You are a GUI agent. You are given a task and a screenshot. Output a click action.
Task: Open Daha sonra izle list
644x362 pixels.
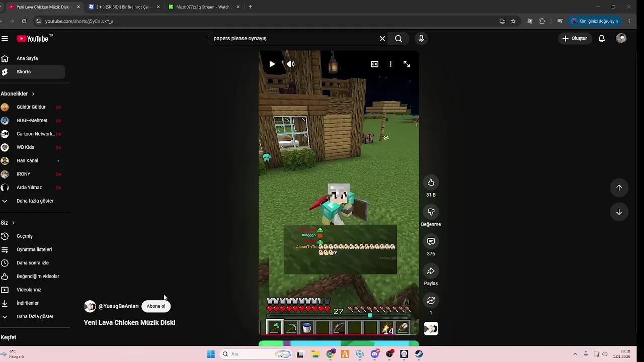[x=32, y=263]
